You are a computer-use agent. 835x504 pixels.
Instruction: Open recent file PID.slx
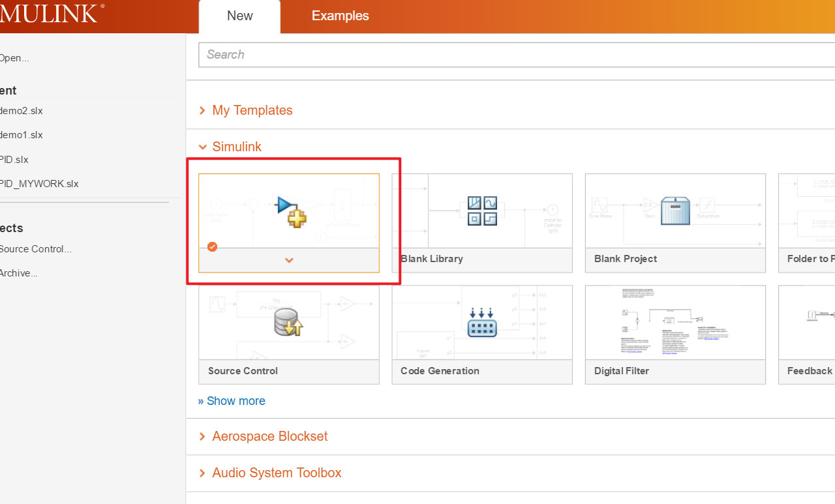14,160
